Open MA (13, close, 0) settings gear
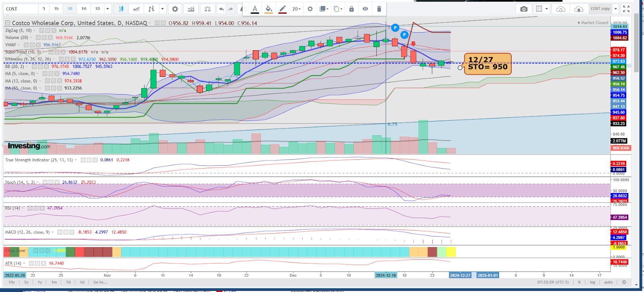644x292 pixels. pos(53,81)
